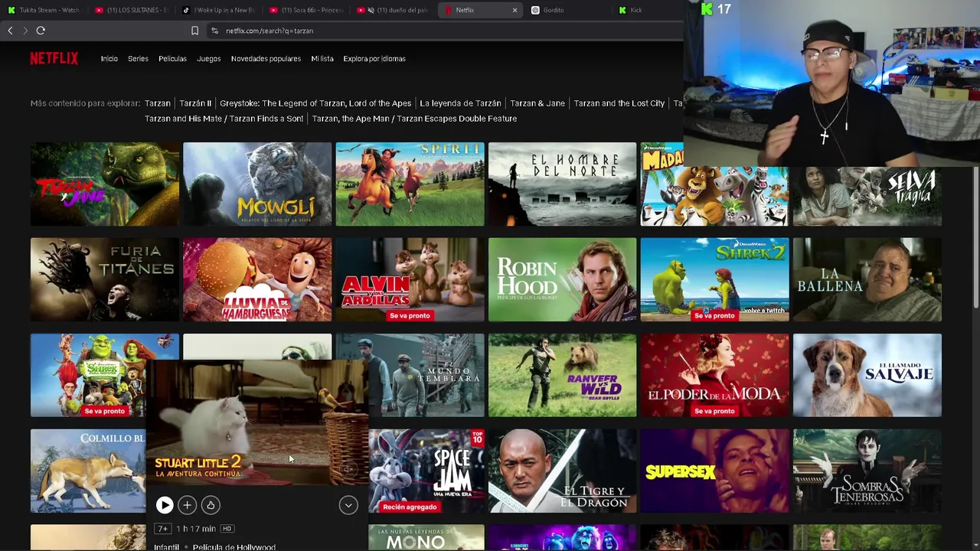Open Explora por idiomas
The height and width of the screenshot is (551, 980).
point(374,59)
